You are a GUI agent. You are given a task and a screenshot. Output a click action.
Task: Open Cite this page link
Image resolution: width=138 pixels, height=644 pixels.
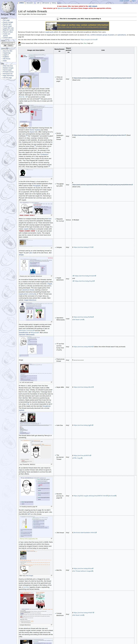[x=7, y=78]
